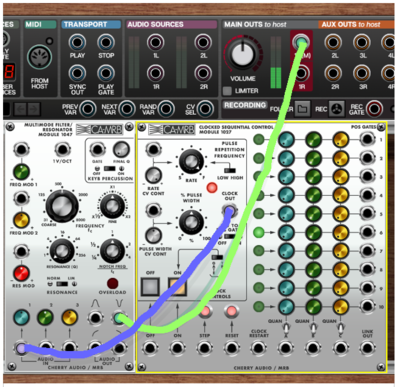This screenshot has height=387, width=400.
Task: Click the red STEP button
Action: pos(205,311)
